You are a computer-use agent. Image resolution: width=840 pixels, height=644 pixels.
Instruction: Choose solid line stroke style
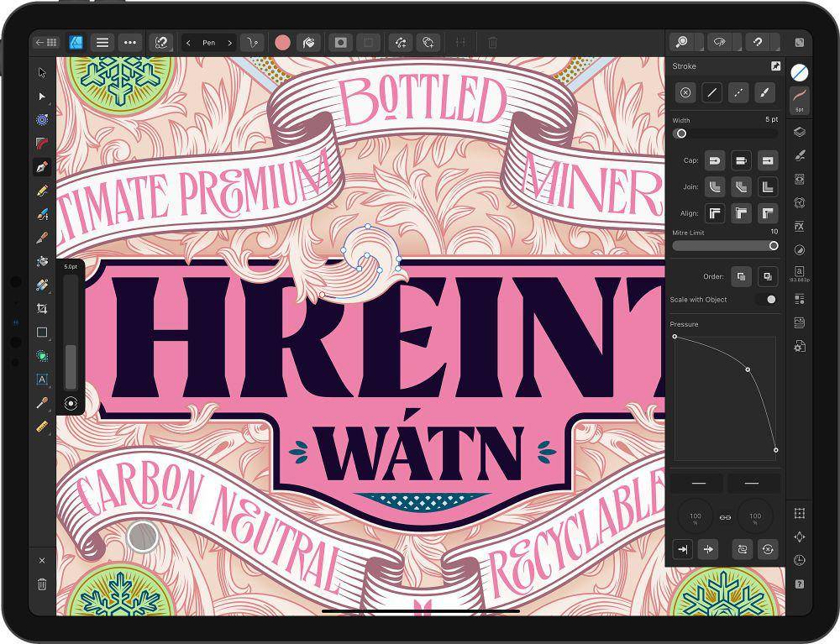point(711,92)
